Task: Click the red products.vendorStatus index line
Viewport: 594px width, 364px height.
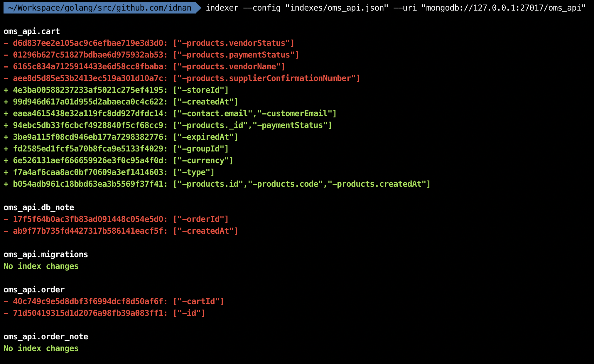Action: click(233, 43)
